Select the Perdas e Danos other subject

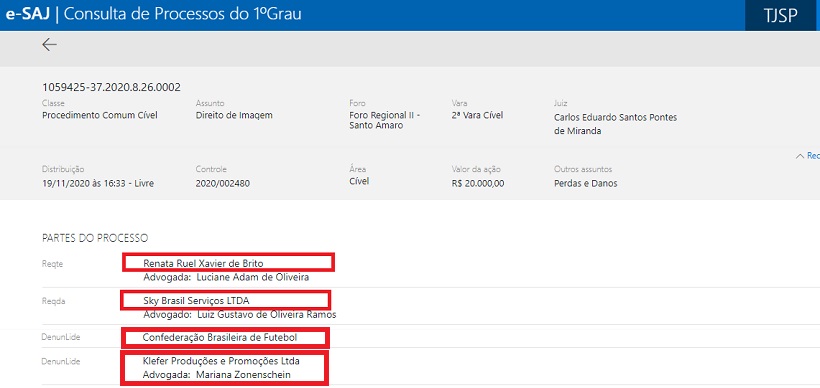[x=586, y=184]
